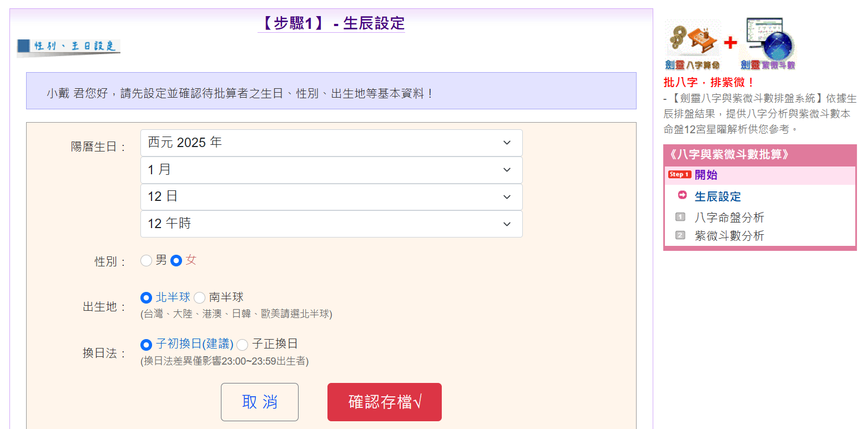Image resolution: width=868 pixels, height=429 pixels.
Task: Open the 西元 2025 年 year dropdown
Action: (x=331, y=143)
